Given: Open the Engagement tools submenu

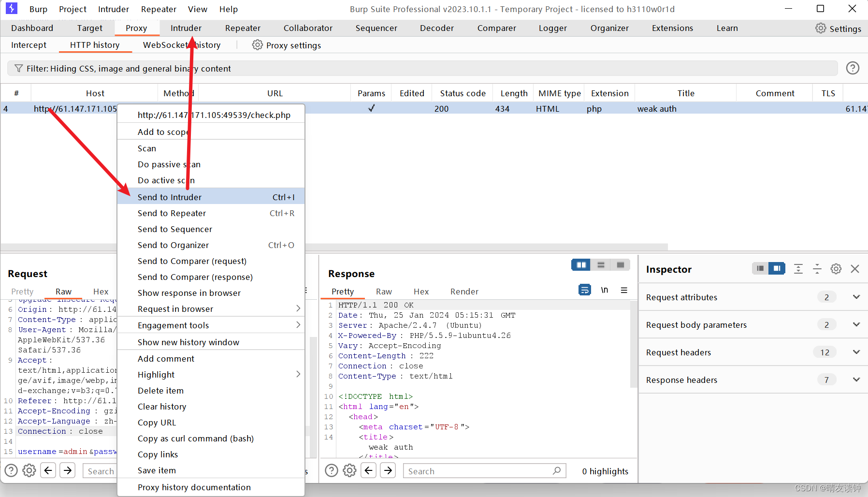Looking at the screenshot, I should (173, 325).
